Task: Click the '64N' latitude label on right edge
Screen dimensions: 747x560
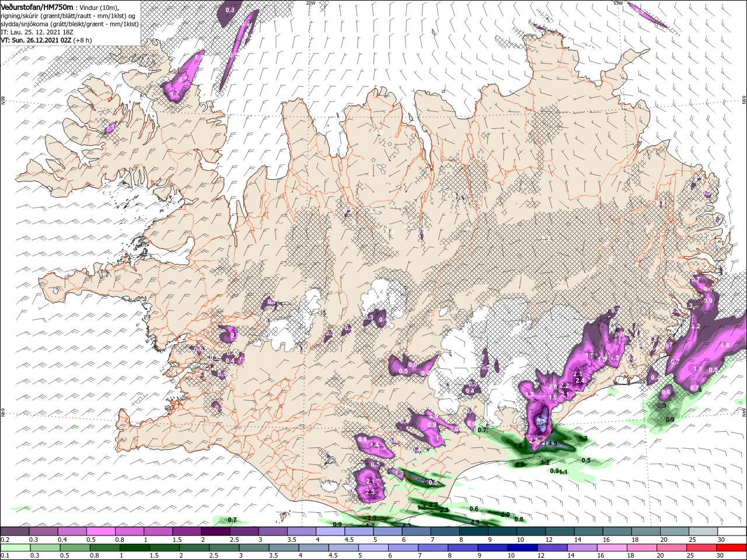Action: coord(744,413)
